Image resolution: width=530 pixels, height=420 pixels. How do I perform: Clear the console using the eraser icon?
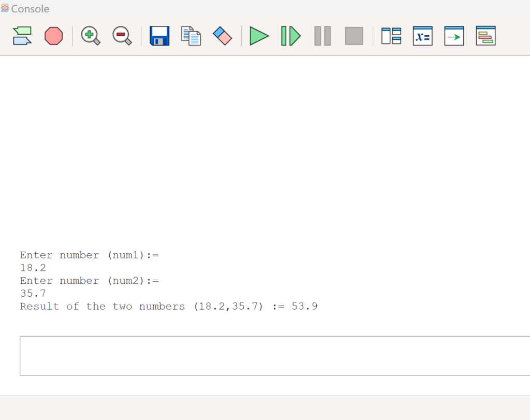pos(222,36)
